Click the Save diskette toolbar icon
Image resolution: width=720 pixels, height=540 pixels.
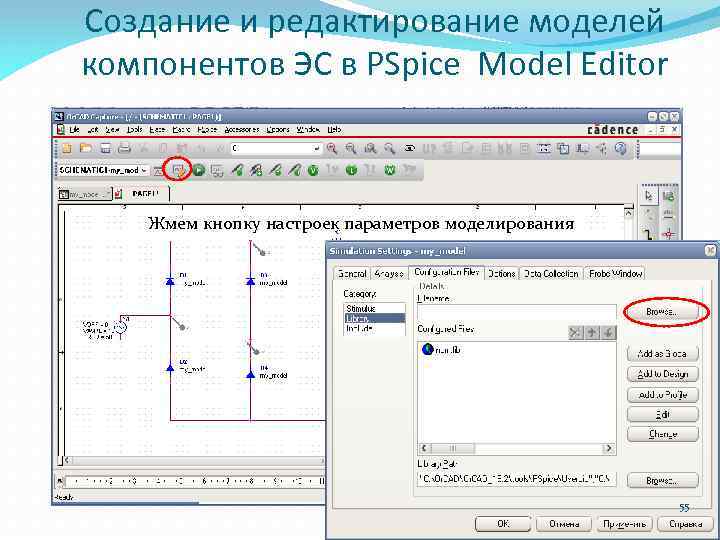pos(105,148)
